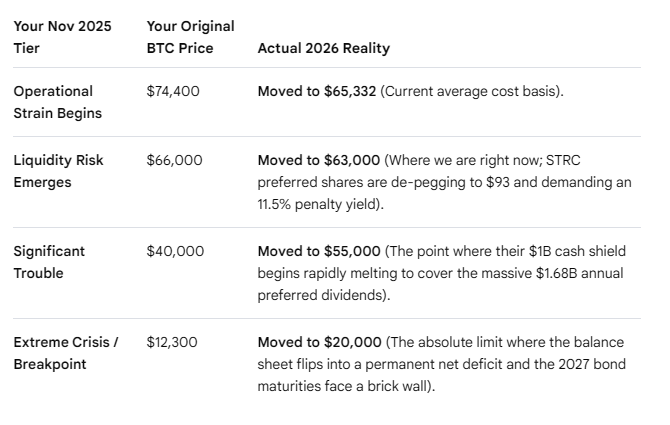Select the 'Operational Strain Begins' tier cell
Viewport: 670px width, 425px height.
pos(58,102)
